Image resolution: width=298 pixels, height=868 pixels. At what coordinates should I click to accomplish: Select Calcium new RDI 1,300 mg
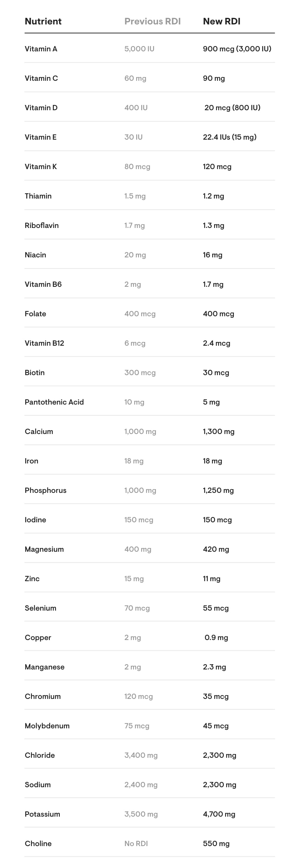[218, 431]
